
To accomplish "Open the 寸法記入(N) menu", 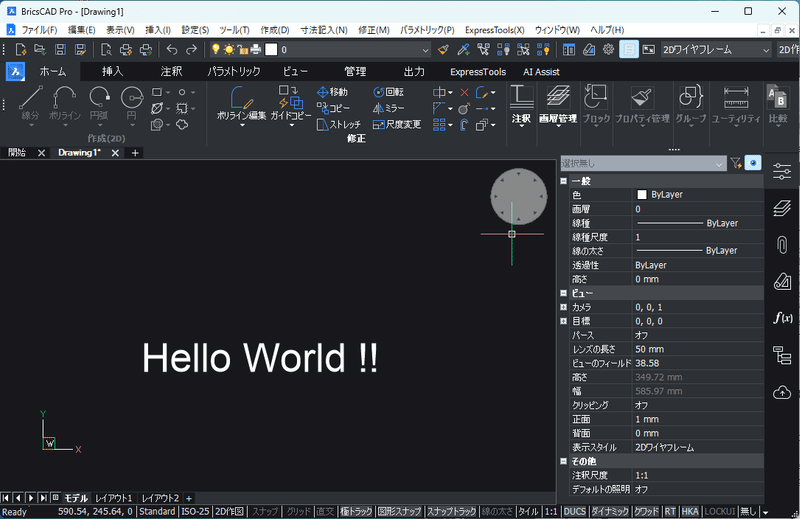I will point(324,30).
